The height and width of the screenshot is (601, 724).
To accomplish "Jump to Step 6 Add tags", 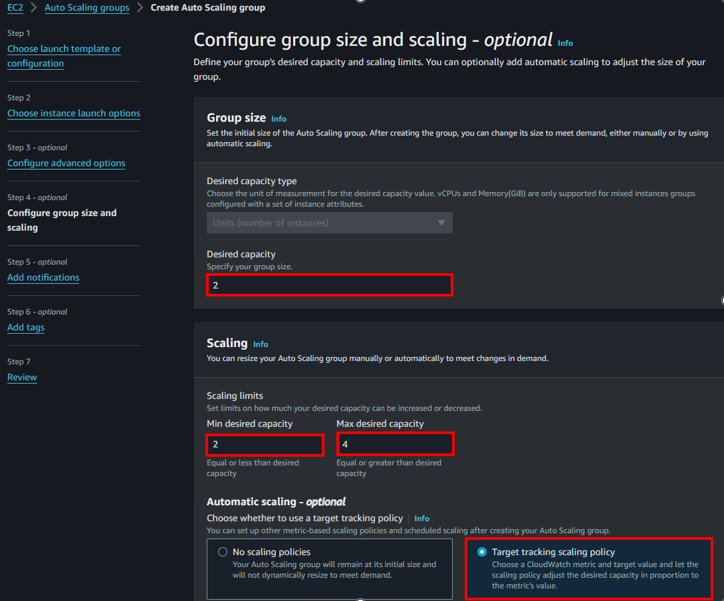I will [26, 327].
